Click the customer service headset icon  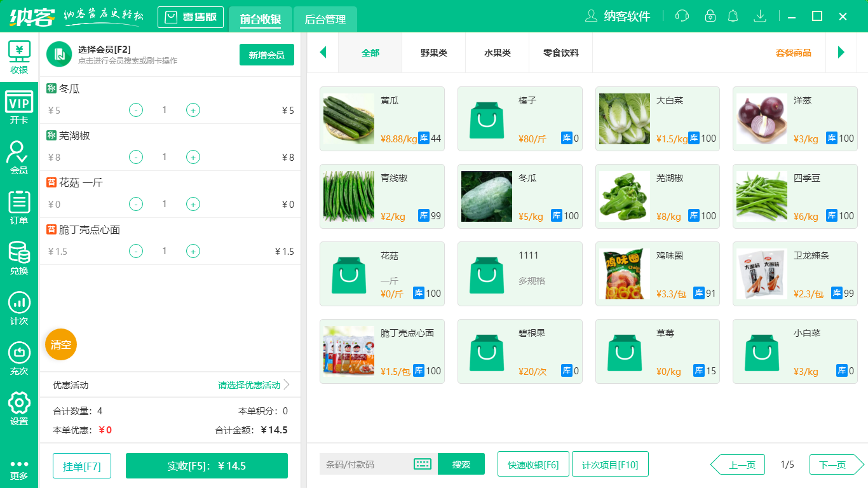[682, 16]
